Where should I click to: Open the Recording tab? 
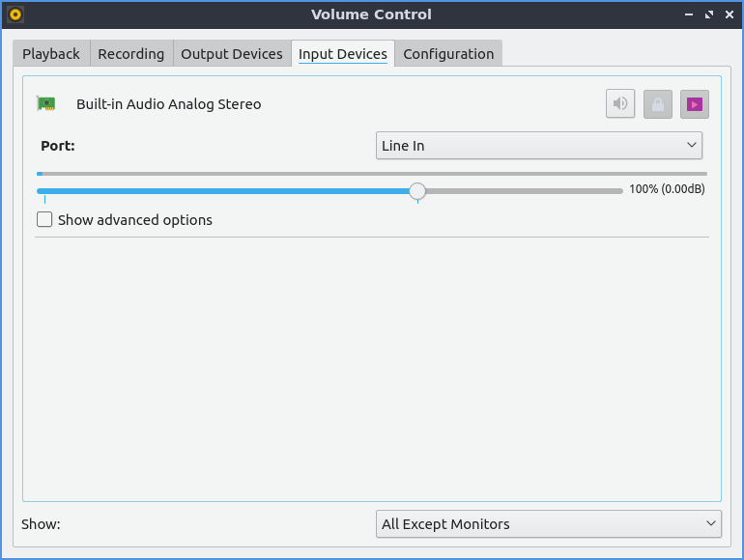click(x=131, y=54)
